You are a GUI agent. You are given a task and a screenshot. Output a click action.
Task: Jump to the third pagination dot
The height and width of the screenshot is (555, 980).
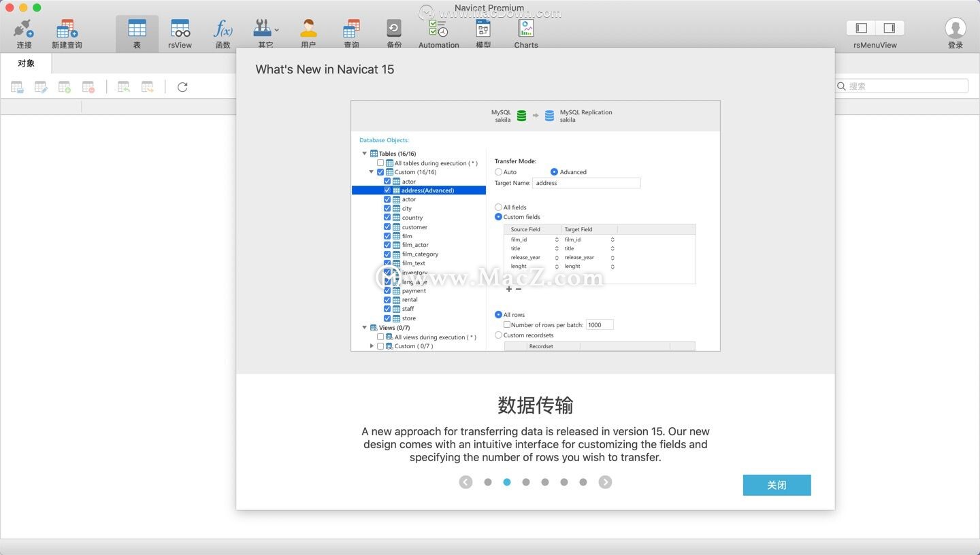[526, 482]
